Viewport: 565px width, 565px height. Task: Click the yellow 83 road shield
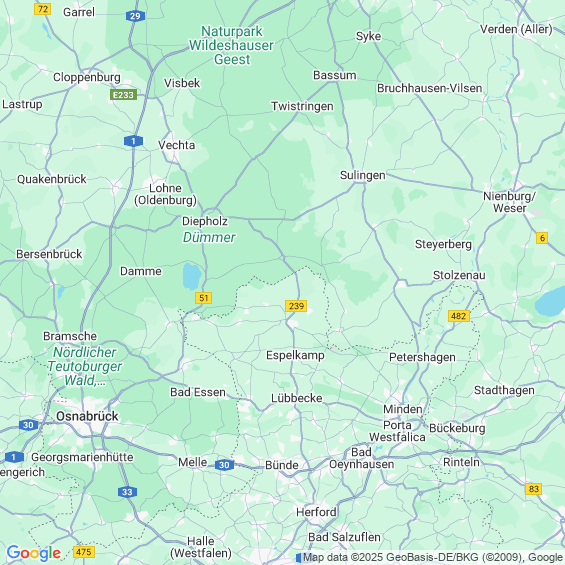pyautogui.click(x=534, y=489)
